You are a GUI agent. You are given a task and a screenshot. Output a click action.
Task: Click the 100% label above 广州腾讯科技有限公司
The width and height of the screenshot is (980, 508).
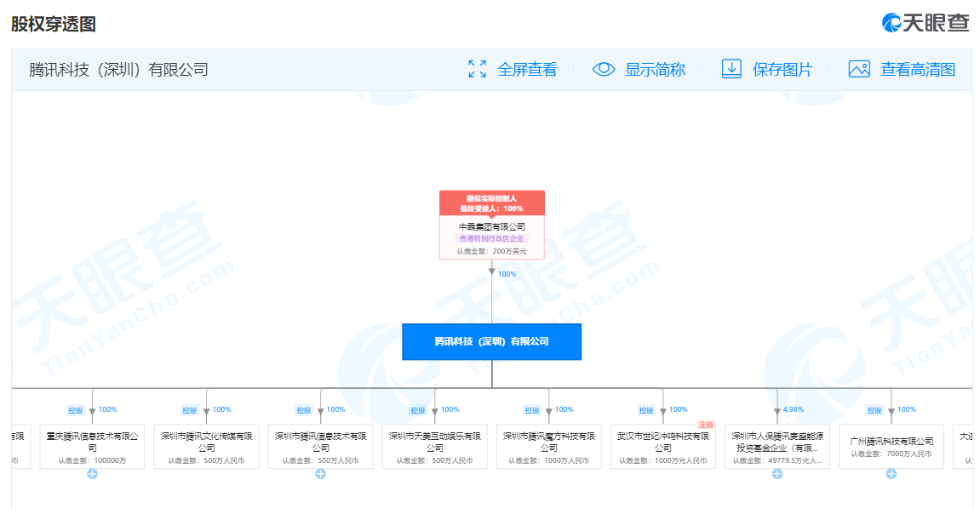[x=907, y=410]
